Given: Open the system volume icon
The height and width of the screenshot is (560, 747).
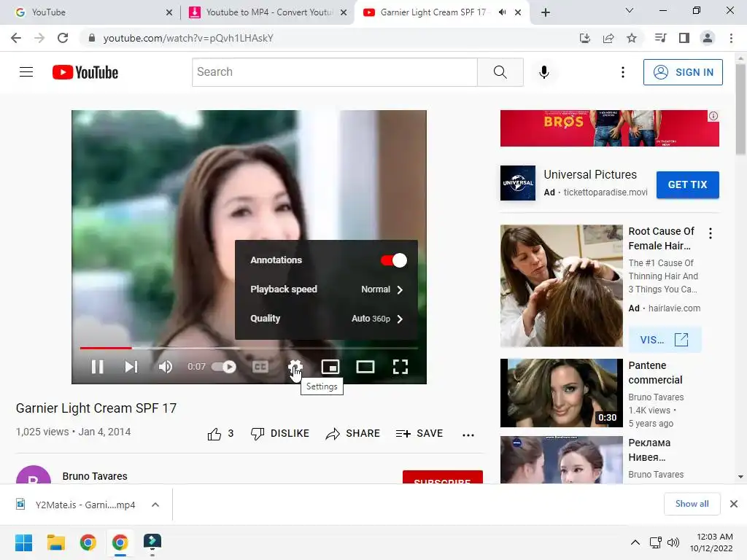Looking at the screenshot, I should 673,542.
